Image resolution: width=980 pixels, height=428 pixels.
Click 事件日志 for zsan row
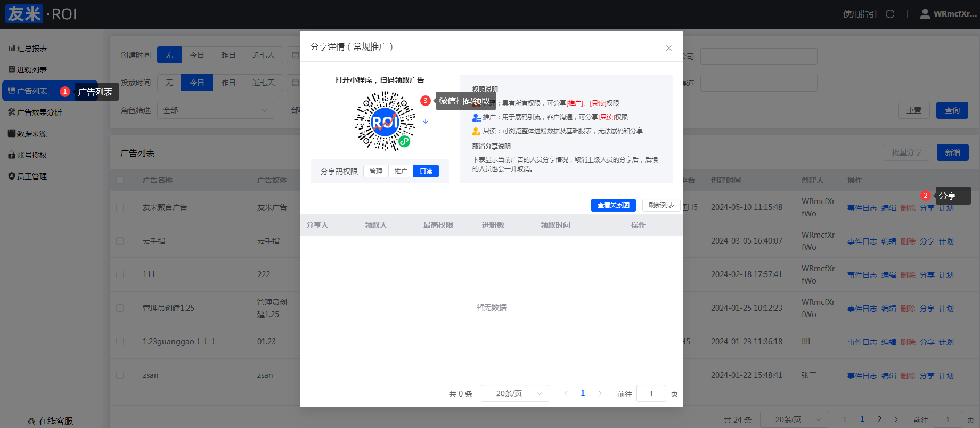coord(862,376)
